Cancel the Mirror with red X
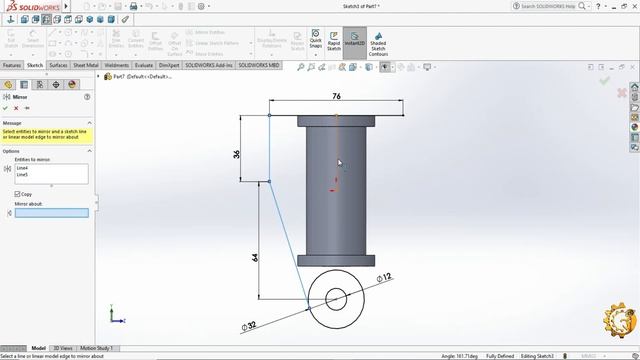The image size is (640, 360). point(16,108)
